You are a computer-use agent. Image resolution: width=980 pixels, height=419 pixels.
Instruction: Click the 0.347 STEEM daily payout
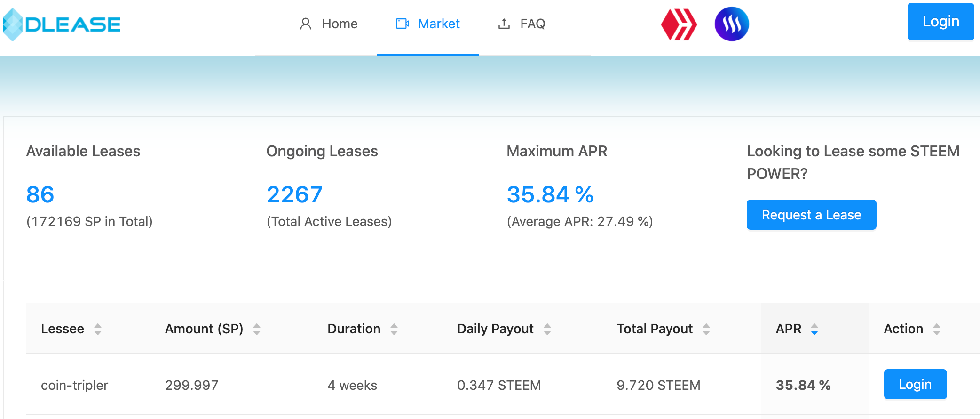click(x=498, y=385)
